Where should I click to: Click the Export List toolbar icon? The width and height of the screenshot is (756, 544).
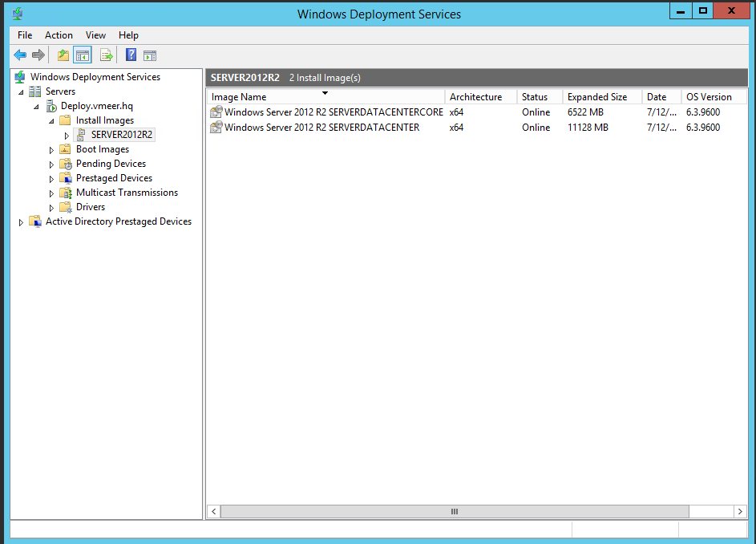click(x=106, y=55)
